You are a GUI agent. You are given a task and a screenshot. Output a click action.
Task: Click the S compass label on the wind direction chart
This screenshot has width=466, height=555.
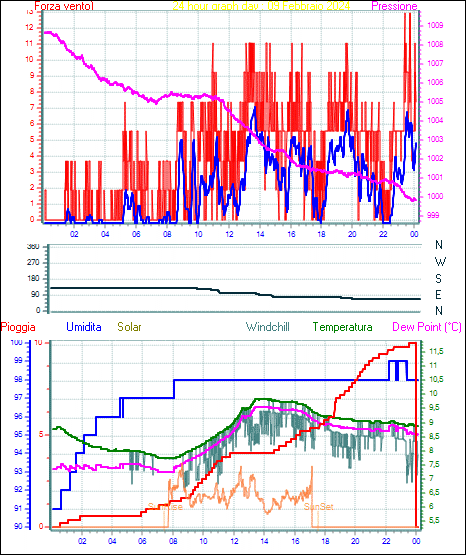(x=438, y=279)
